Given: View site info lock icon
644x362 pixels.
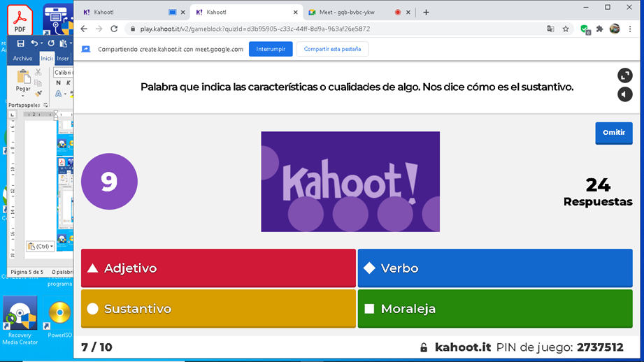Looking at the screenshot, I should pyautogui.click(x=133, y=29).
